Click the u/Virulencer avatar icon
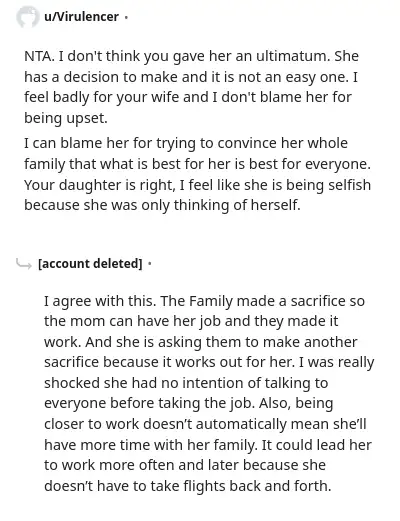Screen dimensions: 400x521 tap(27, 17)
